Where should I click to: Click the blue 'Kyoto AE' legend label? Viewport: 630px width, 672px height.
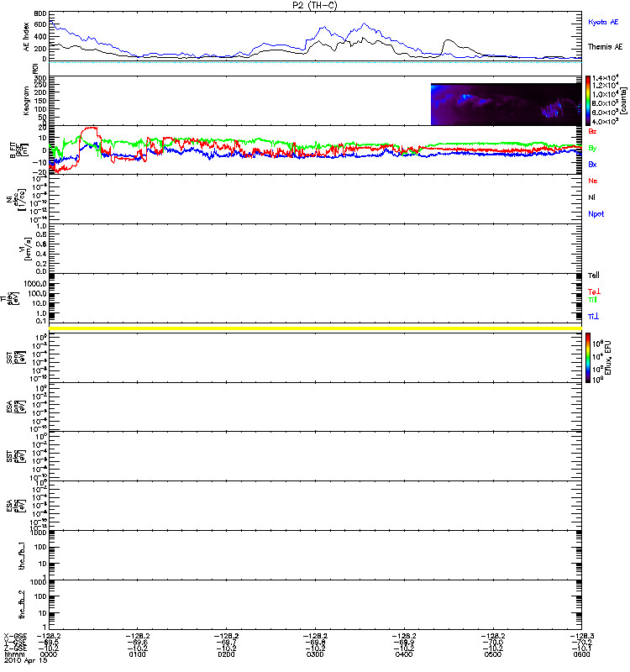click(603, 23)
